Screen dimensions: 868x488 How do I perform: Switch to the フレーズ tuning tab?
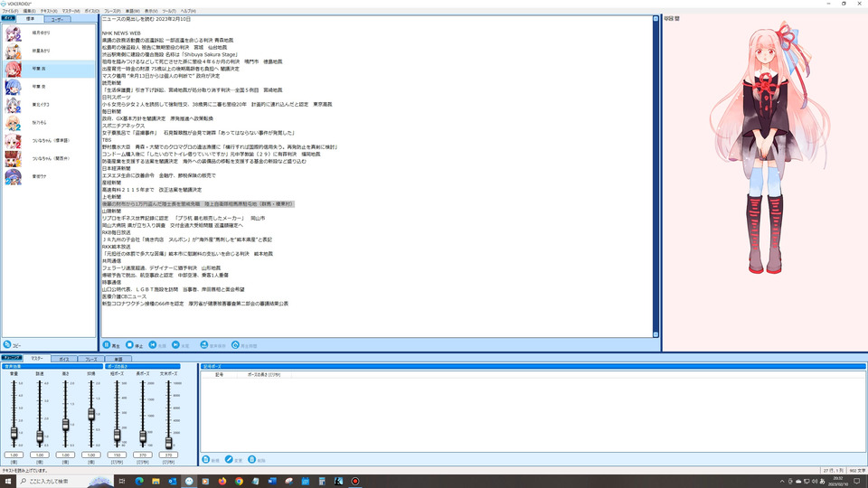pyautogui.click(x=90, y=359)
